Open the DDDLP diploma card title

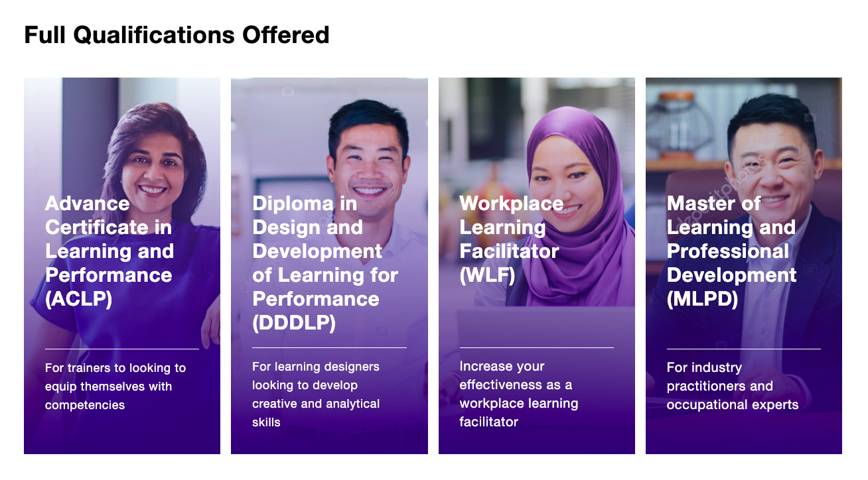pos(325,263)
